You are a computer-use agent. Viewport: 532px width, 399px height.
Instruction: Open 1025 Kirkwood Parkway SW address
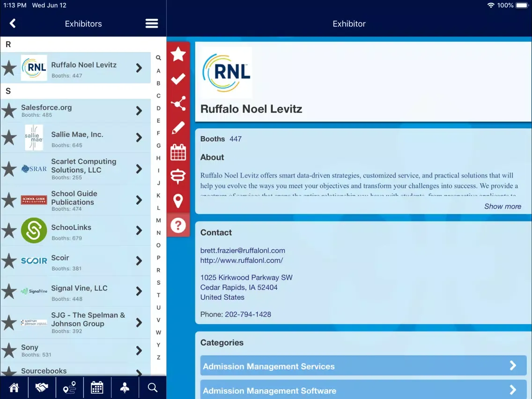(x=246, y=288)
